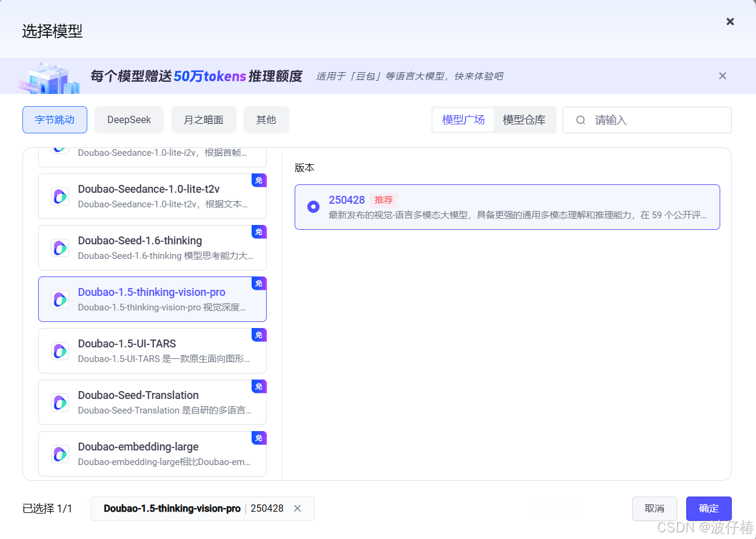This screenshot has height=539, width=756.
Task: Select the 250428 version radio button
Action: click(313, 206)
